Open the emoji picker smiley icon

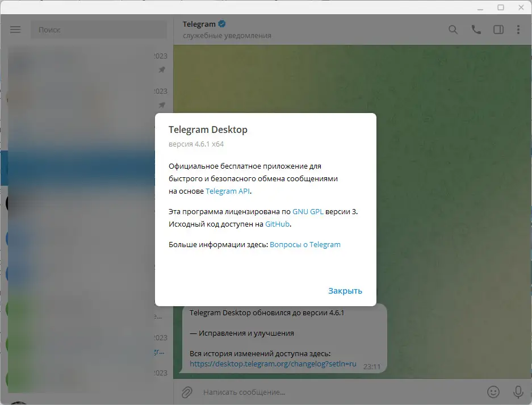coord(493,392)
